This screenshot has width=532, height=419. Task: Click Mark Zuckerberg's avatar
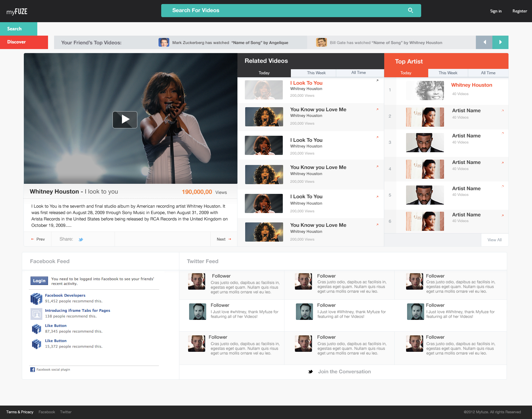[x=164, y=42]
